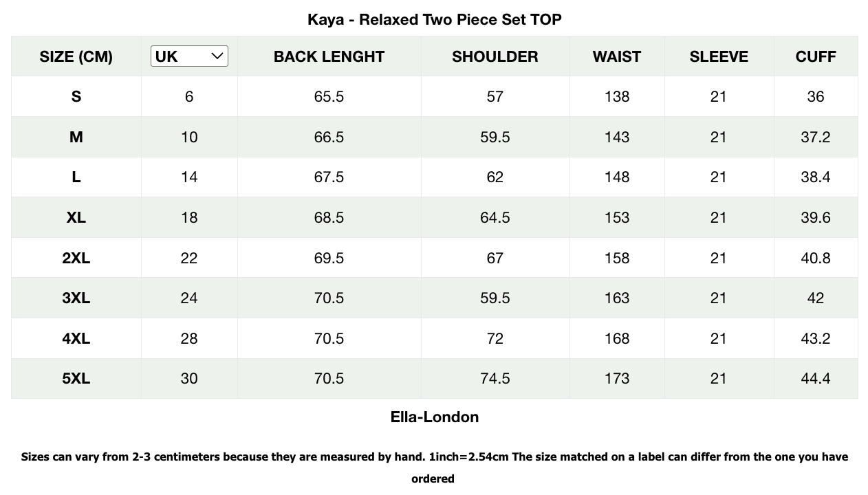This screenshot has width=868, height=495.
Task: Select the M size row label
Action: (76, 137)
